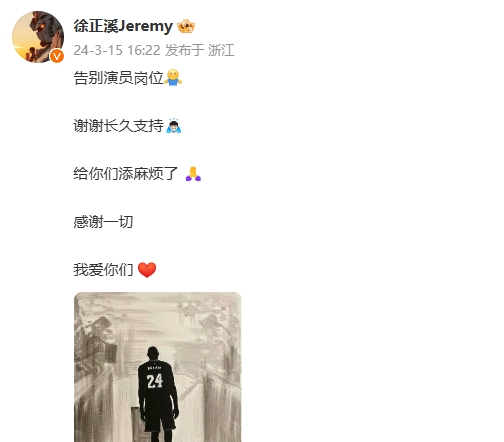Viewport: 504px width, 442px height.
Task: Click the small name lettering above jersey number
Action: pyautogui.click(x=154, y=368)
